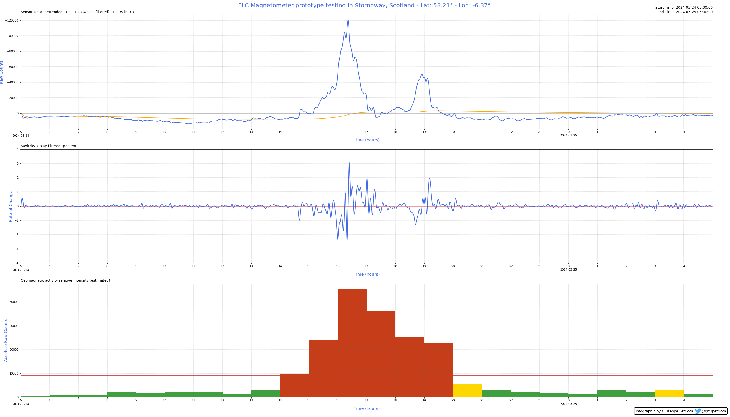This screenshot has height=417, width=730.
Task: Click the chart title about Stornoway, Scotland
Action: tap(365, 6)
